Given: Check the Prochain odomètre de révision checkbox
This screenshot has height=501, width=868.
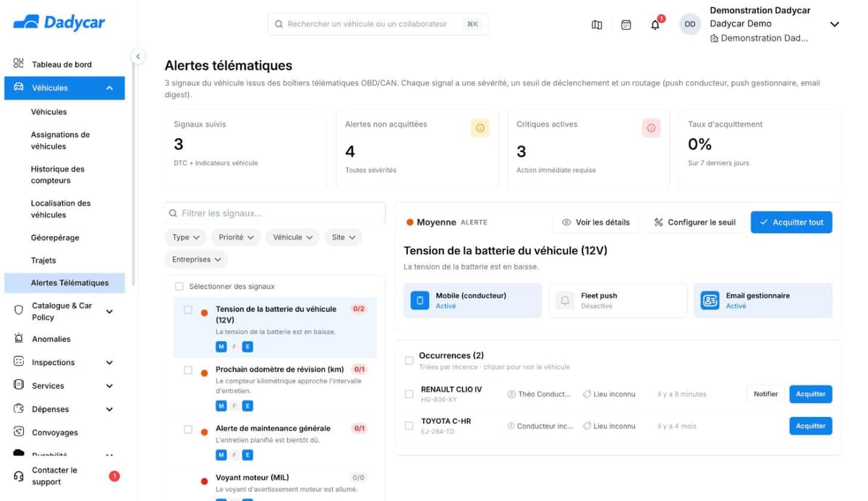Looking at the screenshot, I should point(188,370).
